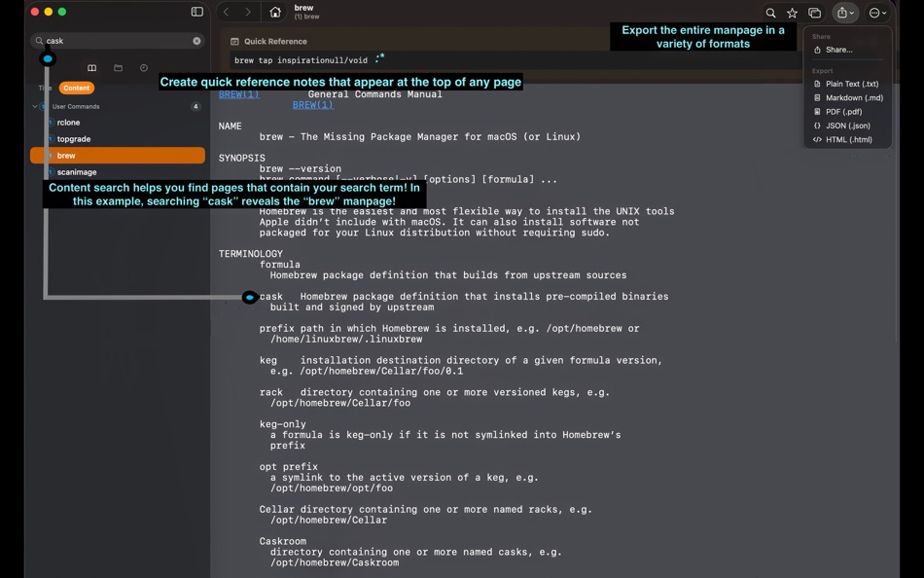
Task: Click the back navigation arrow
Action: tap(226, 12)
